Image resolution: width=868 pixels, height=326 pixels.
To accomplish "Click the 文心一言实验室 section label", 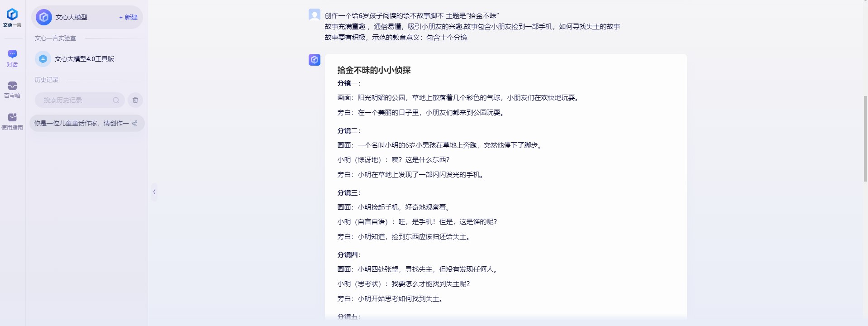I will (55, 38).
